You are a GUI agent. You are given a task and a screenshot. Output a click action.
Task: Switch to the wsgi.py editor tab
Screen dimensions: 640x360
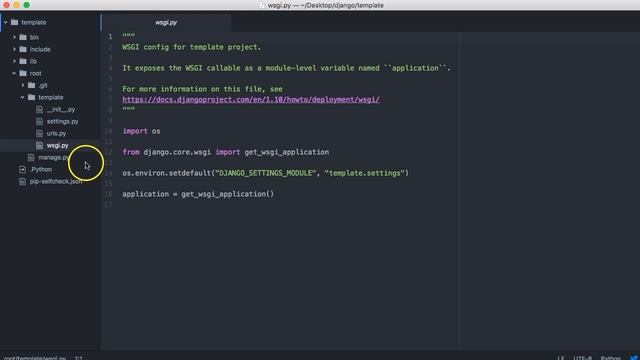tap(166, 22)
